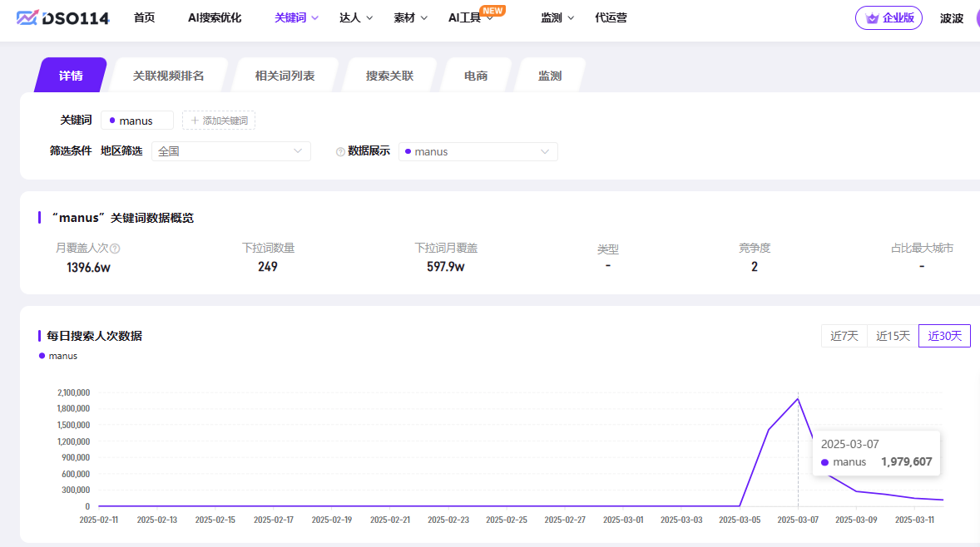Click the crown icon on 企业版
This screenshot has height=547, width=980.
coord(872,18)
